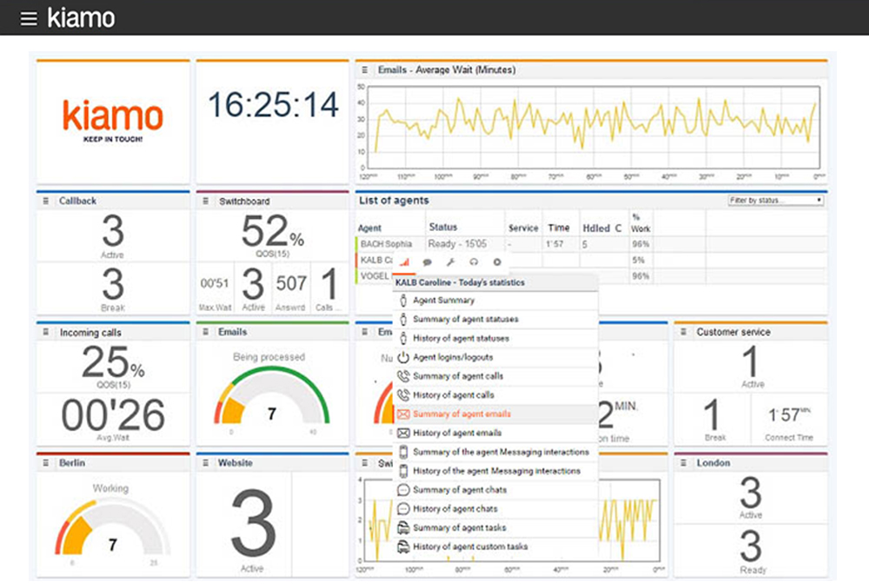Click the Switchboard 00'51 Max Wait value
This screenshot has width=869, height=588.
tap(215, 283)
